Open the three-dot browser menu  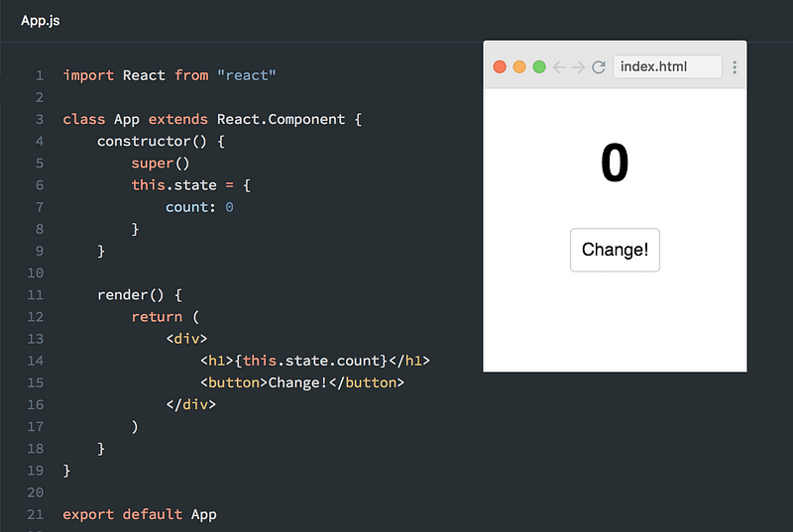pyautogui.click(x=735, y=66)
